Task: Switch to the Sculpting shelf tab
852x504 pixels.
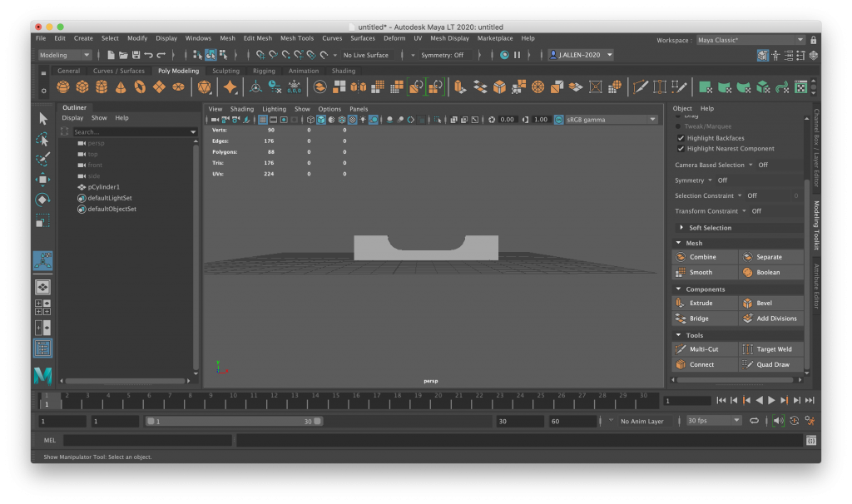Action: [x=225, y=71]
